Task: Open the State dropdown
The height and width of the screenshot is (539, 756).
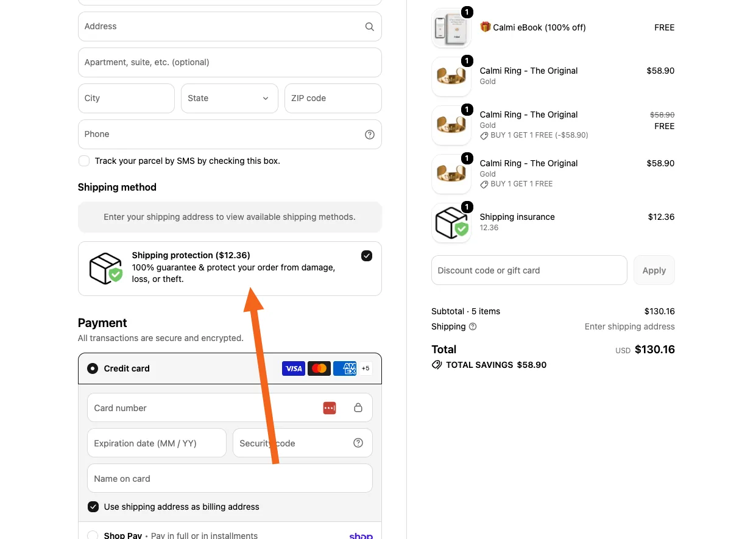Action: [x=230, y=98]
